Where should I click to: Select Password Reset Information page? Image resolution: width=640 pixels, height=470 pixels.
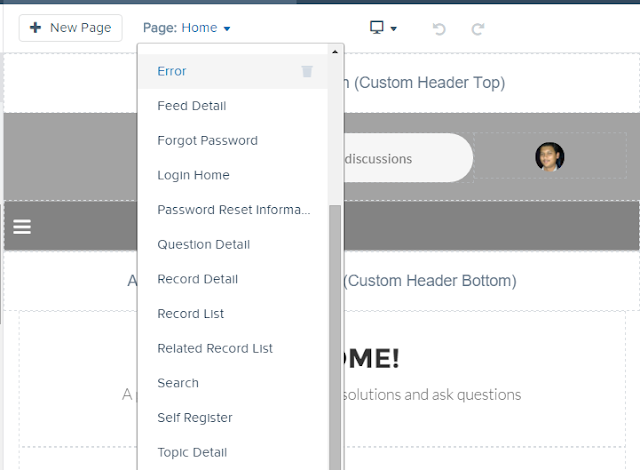point(234,210)
